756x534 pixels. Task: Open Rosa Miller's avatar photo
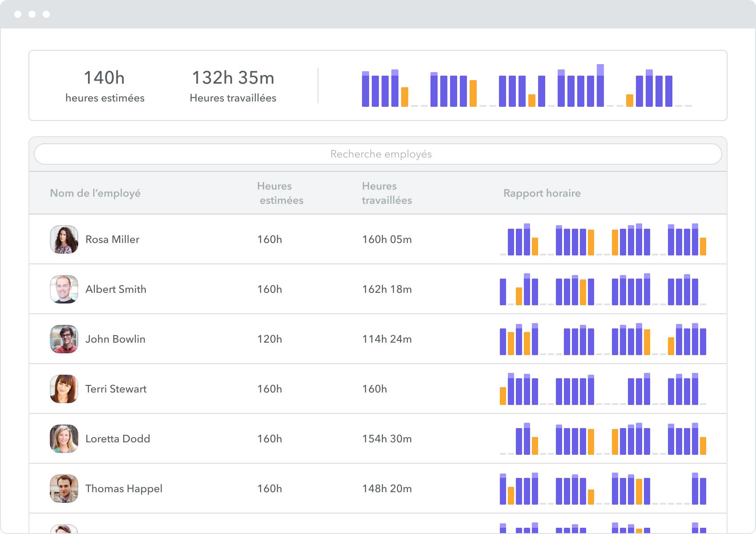[64, 239]
